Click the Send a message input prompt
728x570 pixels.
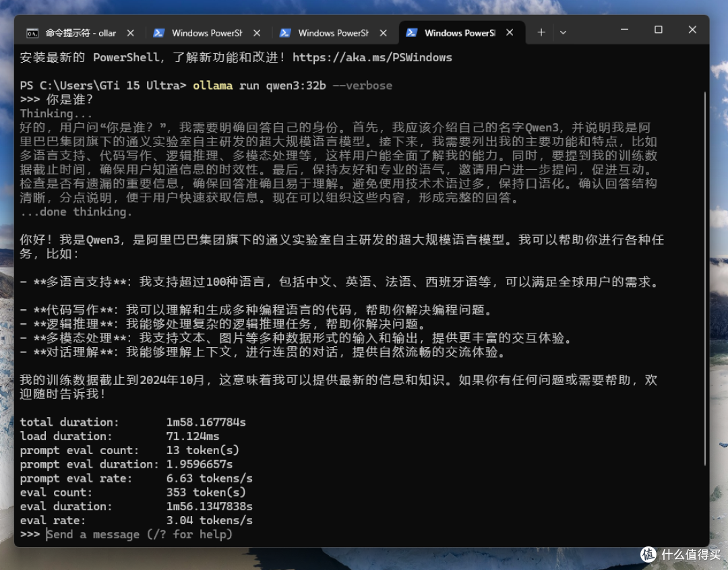coord(140,534)
